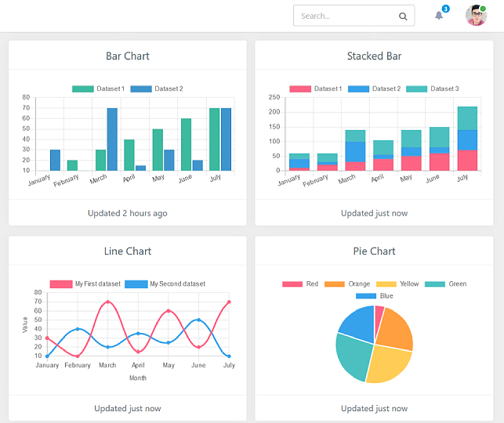Image resolution: width=504 pixels, height=423 pixels.
Task: Click the tall March Dataset 2 bar
Action: 112,139
